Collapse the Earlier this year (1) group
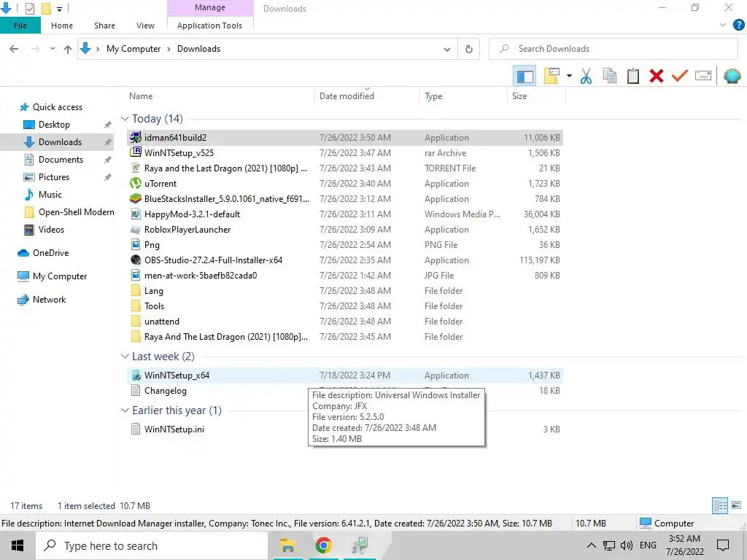 click(x=125, y=410)
